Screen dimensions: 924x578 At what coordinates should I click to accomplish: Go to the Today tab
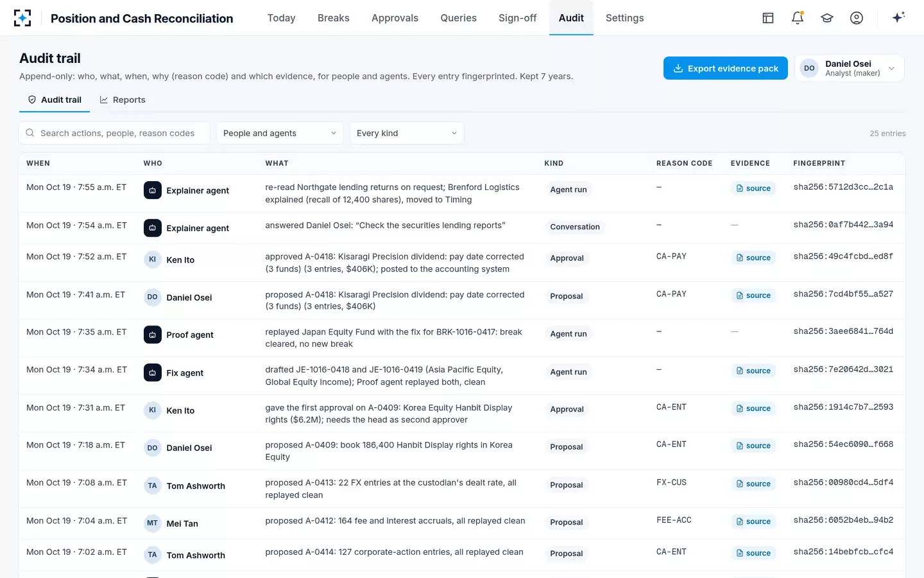tap(282, 18)
